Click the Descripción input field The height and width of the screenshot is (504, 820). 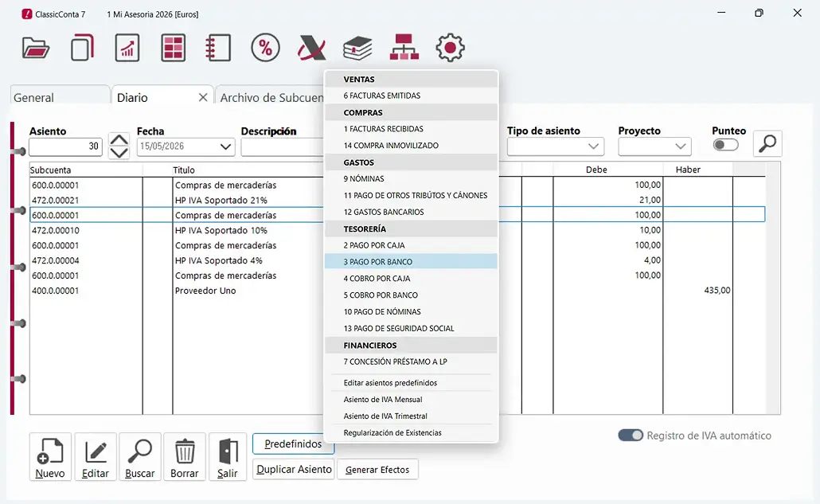283,147
